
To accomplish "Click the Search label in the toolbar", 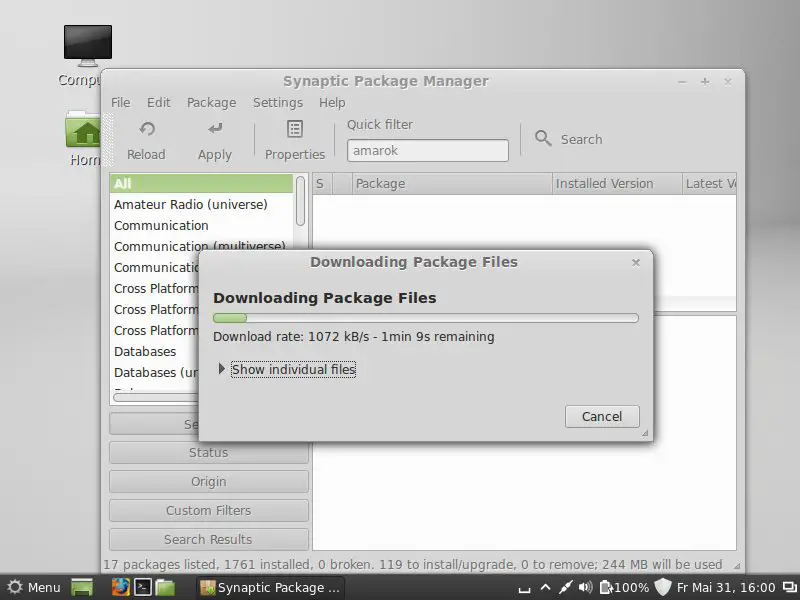I will 581,139.
